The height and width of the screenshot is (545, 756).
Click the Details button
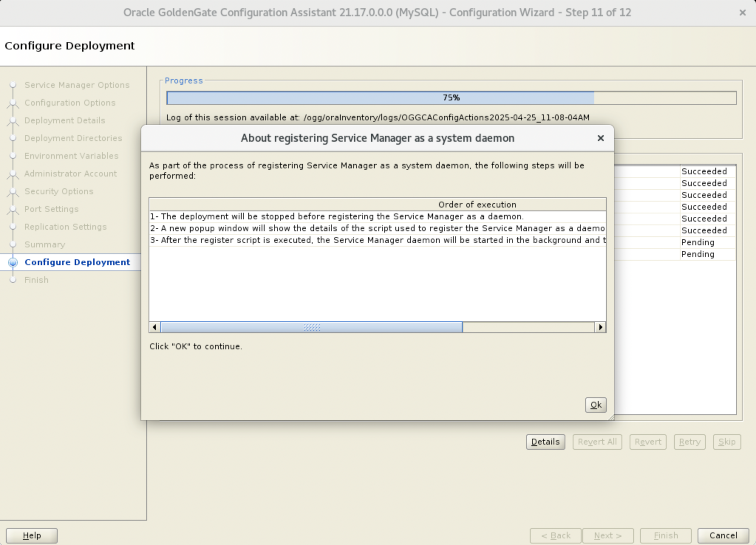(x=545, y=442)
